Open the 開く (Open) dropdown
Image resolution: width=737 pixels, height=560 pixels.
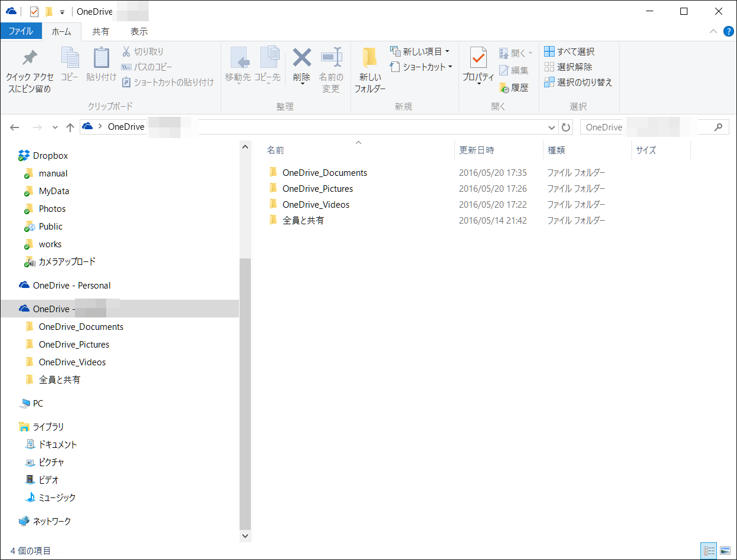(x=515, y=53)
